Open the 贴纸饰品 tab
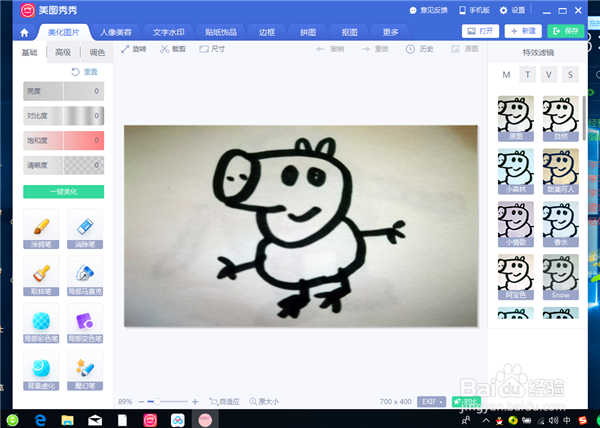Image resolution: width=600 pixels, height=428 pixels. coord(221,33)
